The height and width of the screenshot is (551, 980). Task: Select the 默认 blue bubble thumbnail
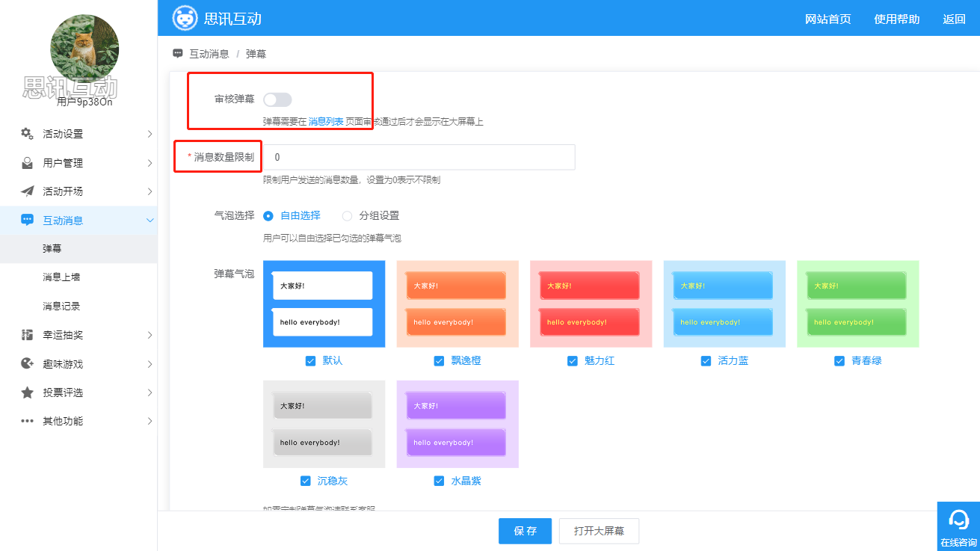pyautogui.click(x=324, y=304)
